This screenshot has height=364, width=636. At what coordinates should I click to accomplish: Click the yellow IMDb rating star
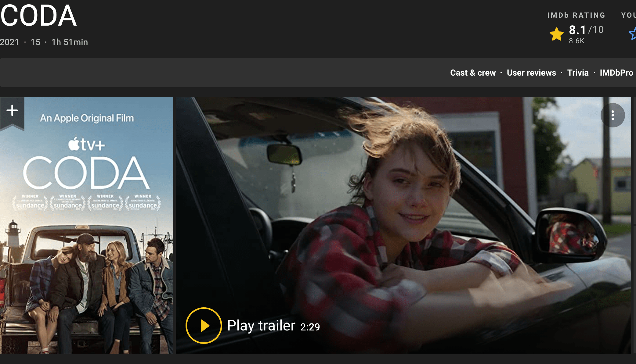coord(556,34)
